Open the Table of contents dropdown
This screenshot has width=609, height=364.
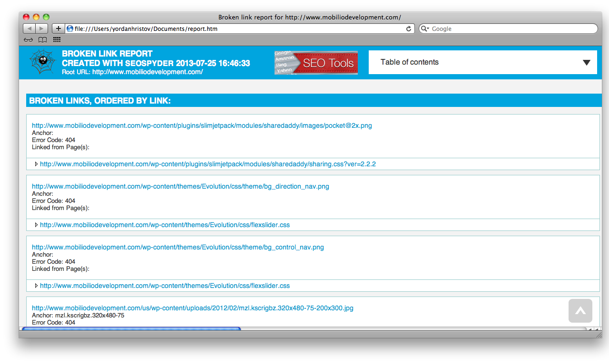pyautogui.click(x=483, y=62)
